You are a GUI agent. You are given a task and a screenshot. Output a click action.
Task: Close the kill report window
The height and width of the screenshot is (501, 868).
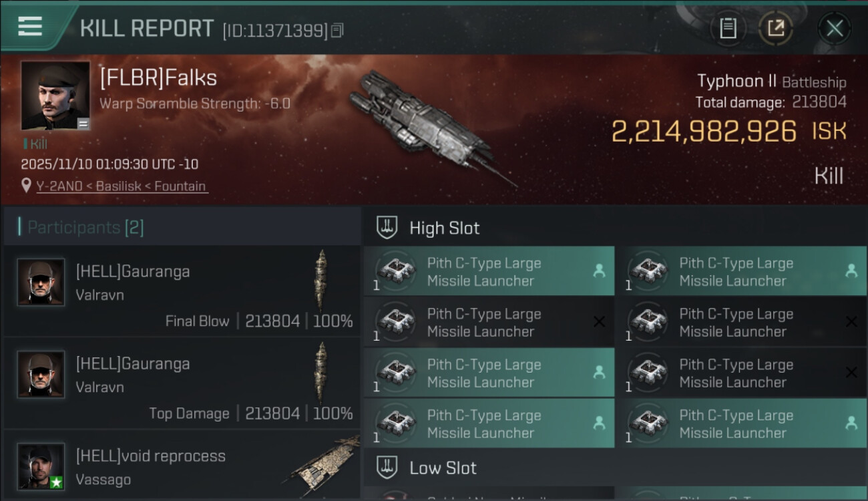coord(834,28)
